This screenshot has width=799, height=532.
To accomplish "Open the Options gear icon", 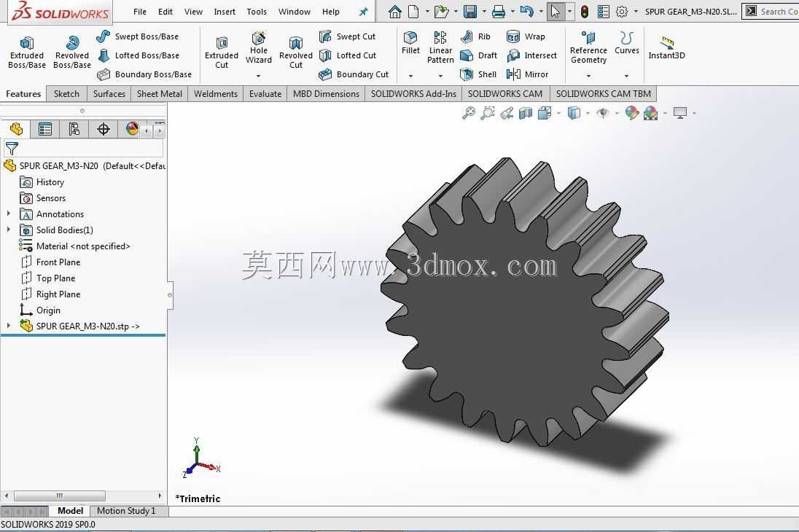I will (x=622, y=11).
